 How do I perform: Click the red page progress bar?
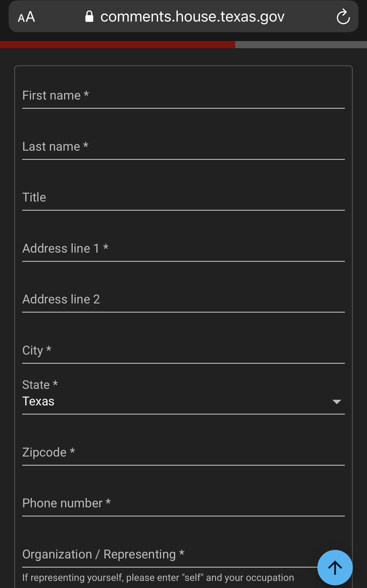pos(118,45)
